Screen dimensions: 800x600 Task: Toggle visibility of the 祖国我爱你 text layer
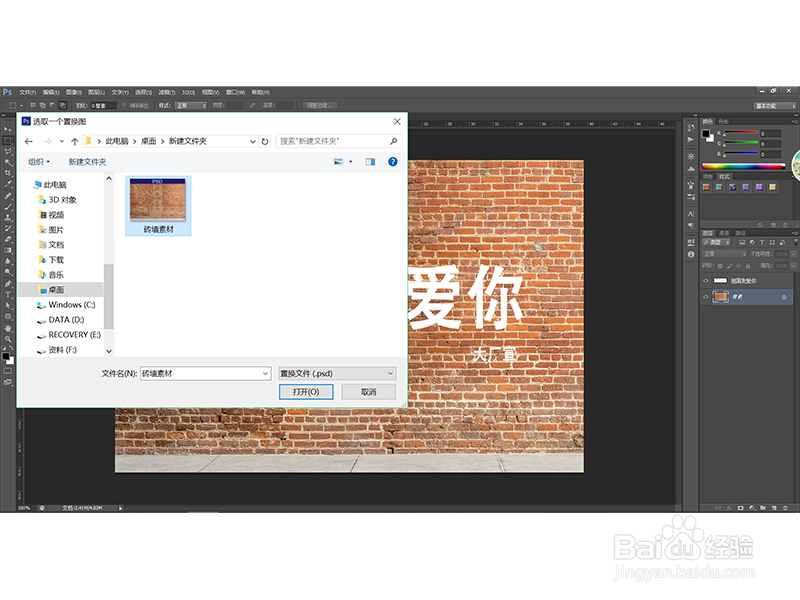705,280
